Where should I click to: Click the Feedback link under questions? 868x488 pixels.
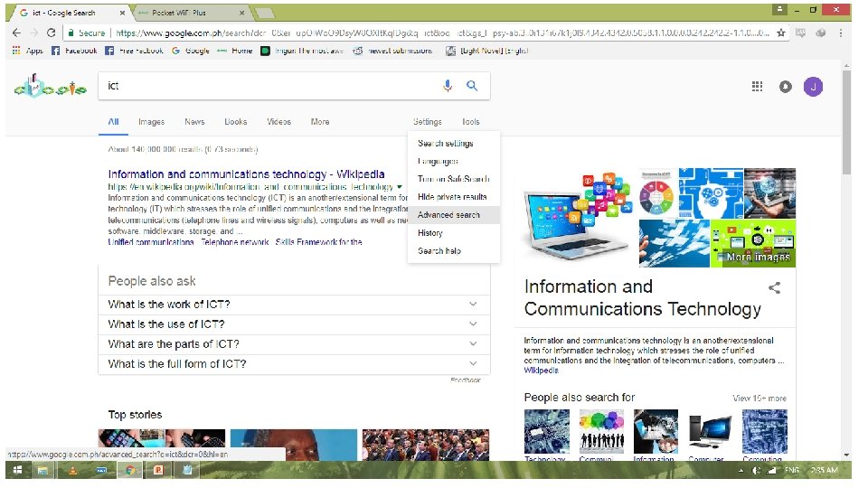coord(466,380)
